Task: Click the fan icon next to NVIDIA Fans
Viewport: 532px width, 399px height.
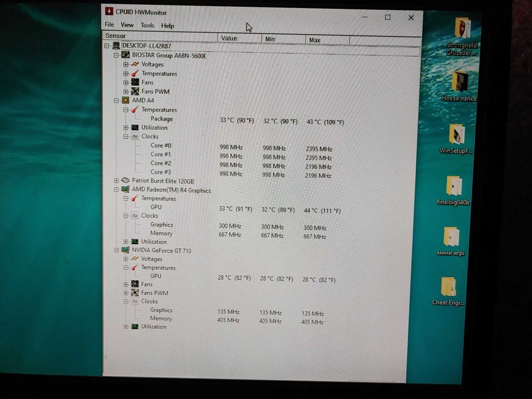Action: tap(135, 284)
